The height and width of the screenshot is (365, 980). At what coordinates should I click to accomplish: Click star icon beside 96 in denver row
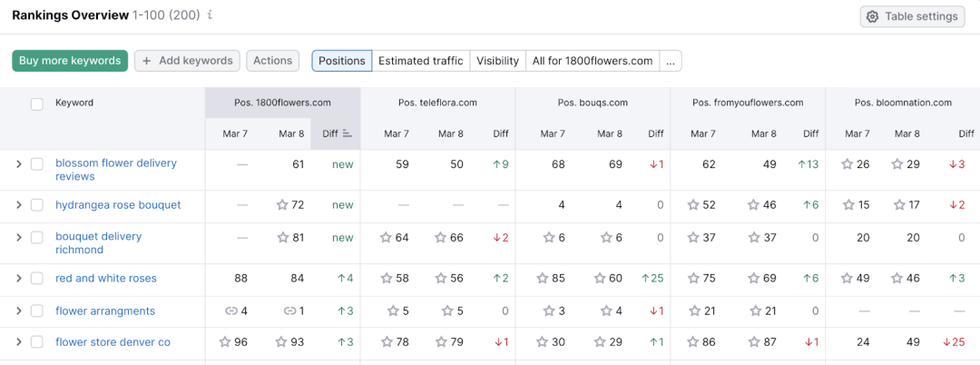pos(225,342)
